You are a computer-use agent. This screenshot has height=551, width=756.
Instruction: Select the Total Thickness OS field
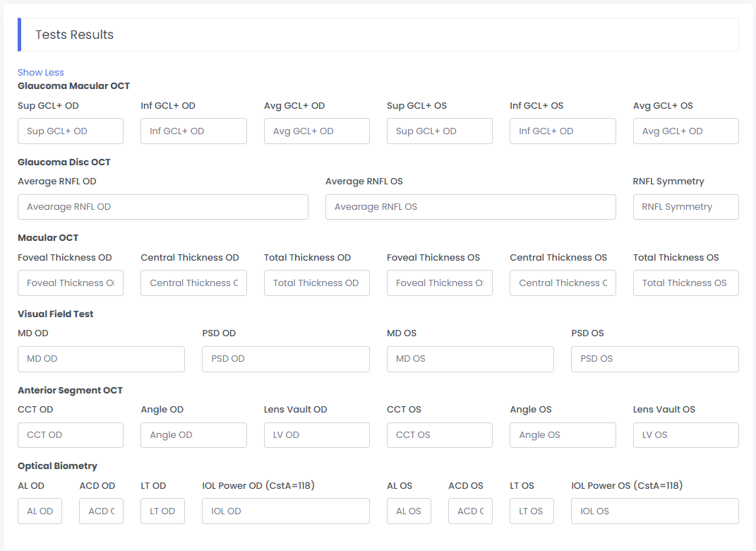point(685,283)
